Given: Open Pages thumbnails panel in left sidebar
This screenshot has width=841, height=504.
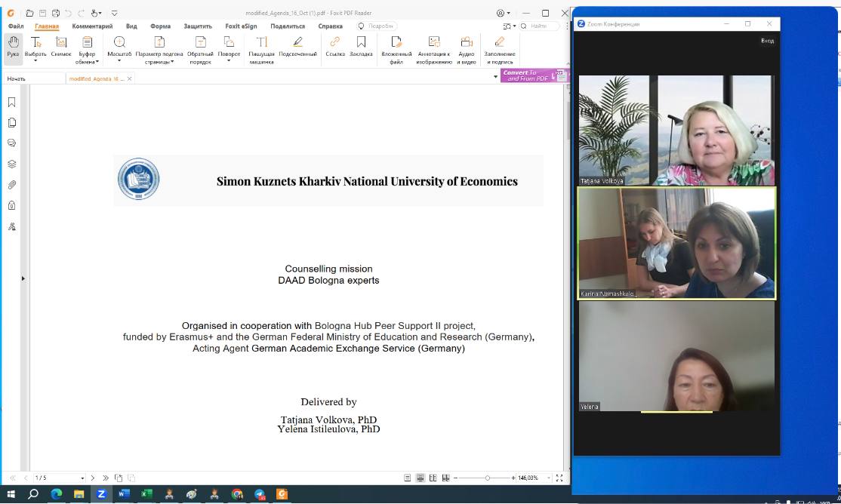Looking at the screenshot, I should click(x=12, y=123).
